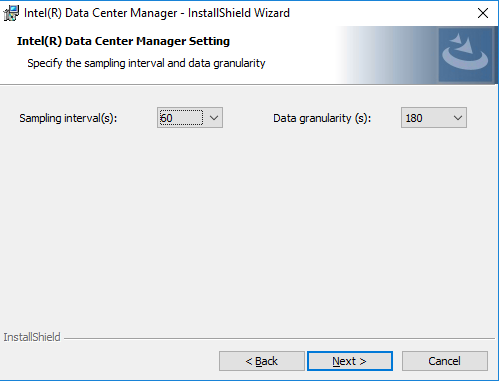
Task: Click the "Data granularity (s):" label
Action: (322, 118)
